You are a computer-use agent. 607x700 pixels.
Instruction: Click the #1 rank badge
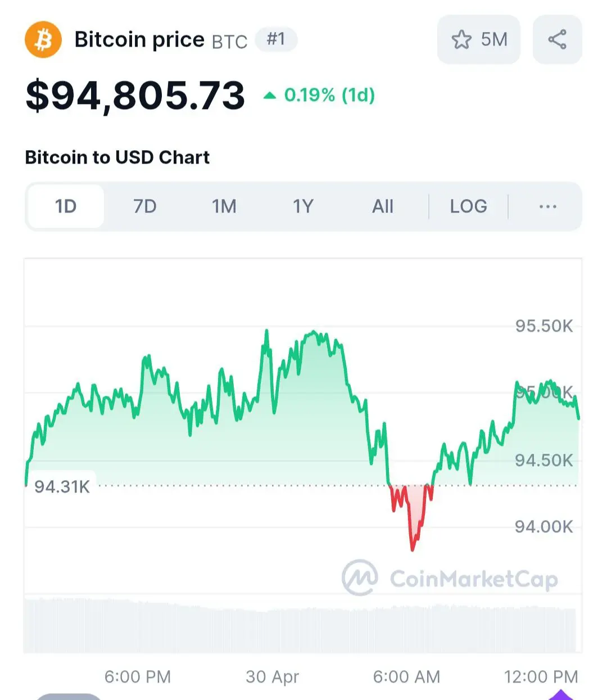click(x=276, y=39)
